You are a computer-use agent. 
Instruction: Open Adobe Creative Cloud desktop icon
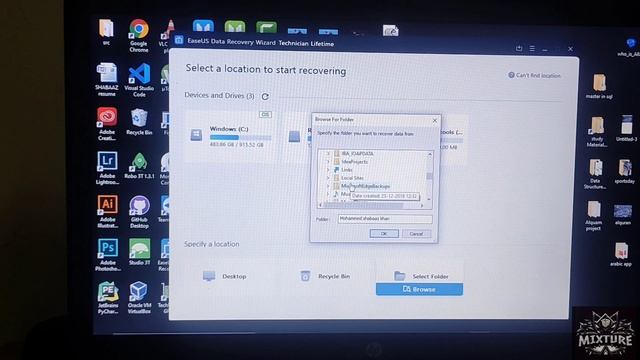[x=107, y=124]
